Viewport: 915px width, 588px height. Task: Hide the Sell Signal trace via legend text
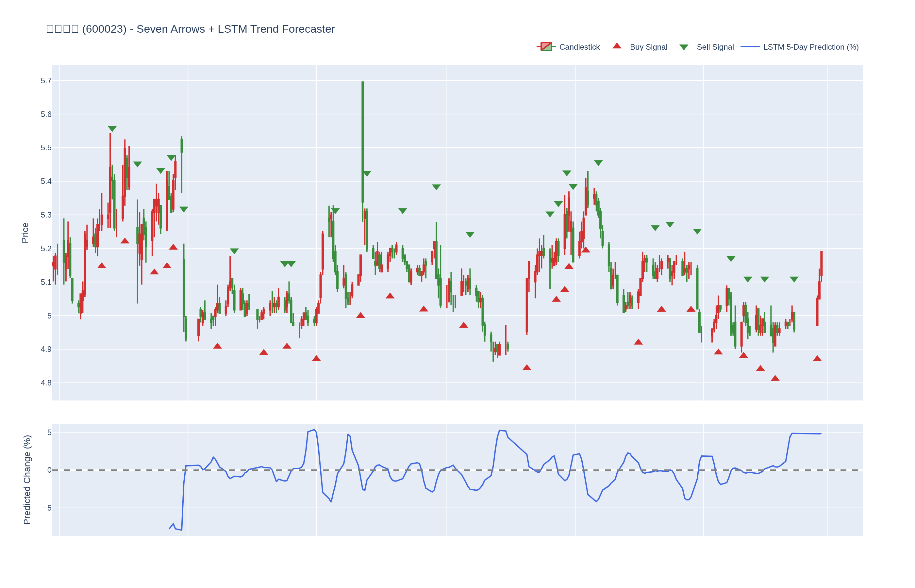[x=715, y=47]
